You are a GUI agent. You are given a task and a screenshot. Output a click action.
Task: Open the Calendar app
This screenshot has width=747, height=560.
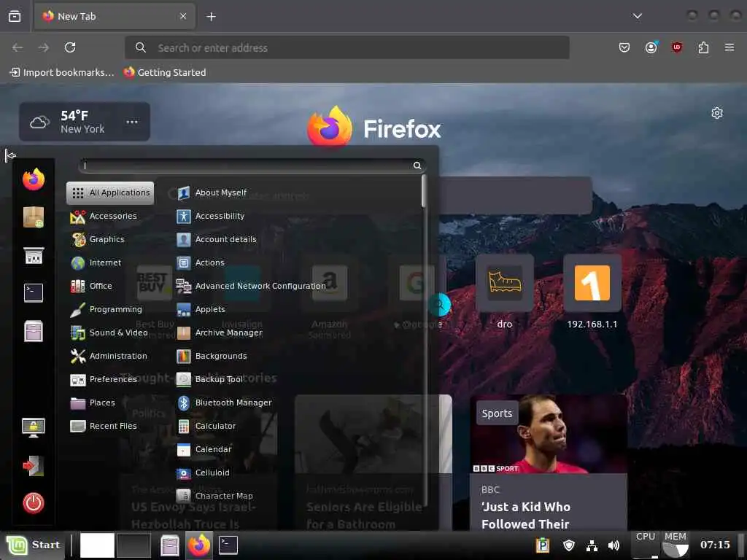point(204,449)
